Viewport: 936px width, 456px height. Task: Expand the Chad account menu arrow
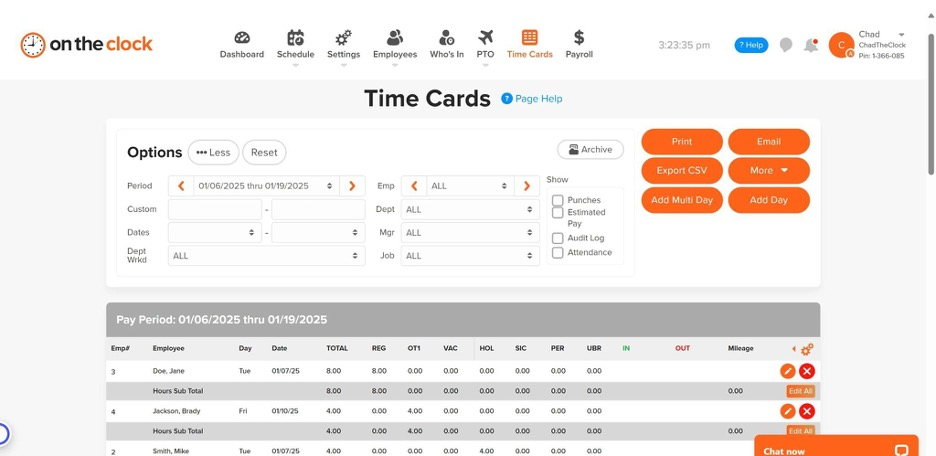click(901, 35)
